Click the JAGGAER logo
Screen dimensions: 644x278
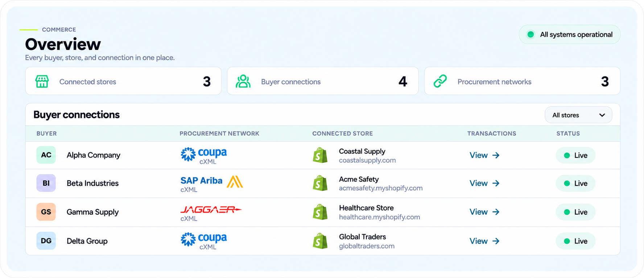click(211, 210)
